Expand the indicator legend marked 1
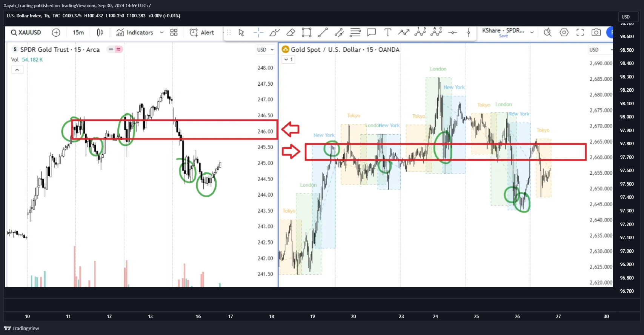Screen dimensions: 644x335 click(x=288, y=60)
